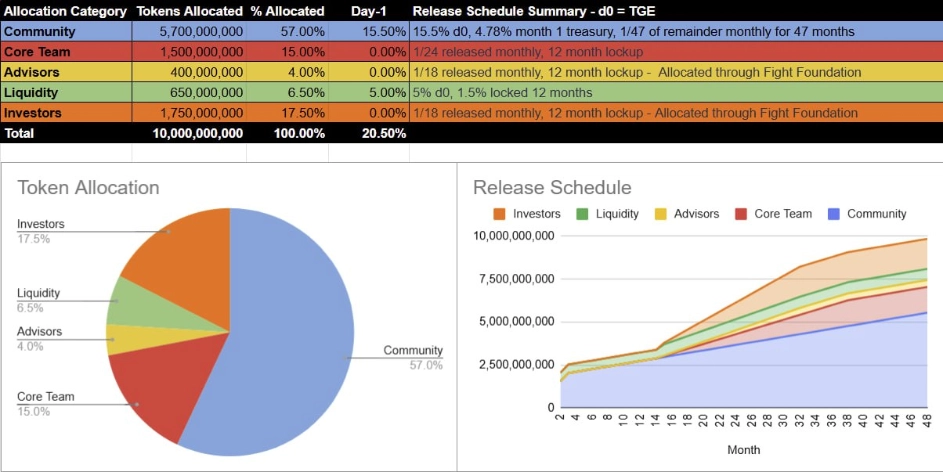The image size is (943, 472).
Task: Select the Investors 17.50% allocated cell
Action: [x=287, y=113]
